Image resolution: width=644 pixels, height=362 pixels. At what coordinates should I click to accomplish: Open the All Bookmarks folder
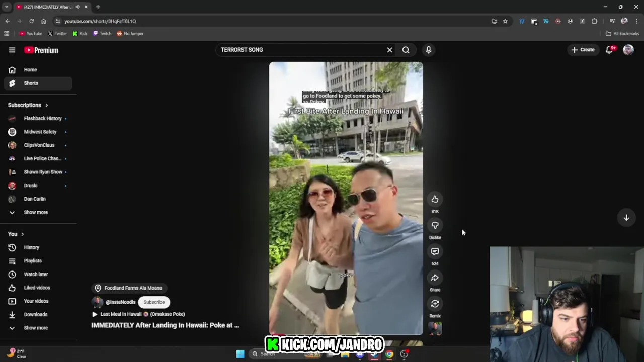[622, 33]
